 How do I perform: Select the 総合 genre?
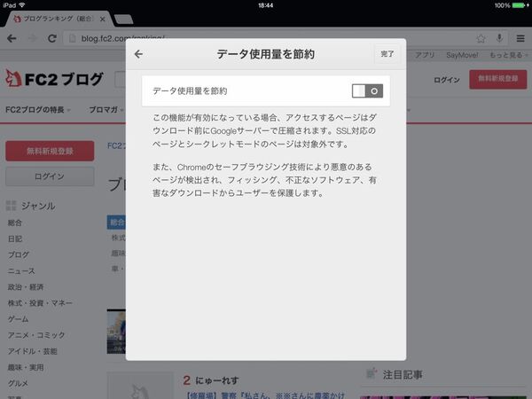point(15,223)
